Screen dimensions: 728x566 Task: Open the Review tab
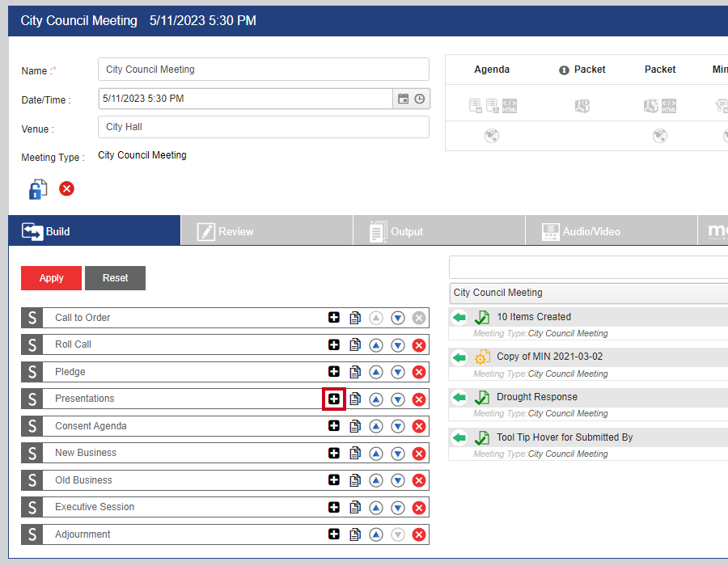tap(267, 230)
